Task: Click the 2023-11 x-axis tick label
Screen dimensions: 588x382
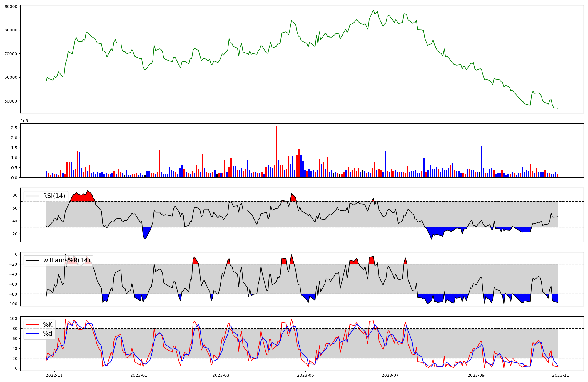Action: point(561,375)
